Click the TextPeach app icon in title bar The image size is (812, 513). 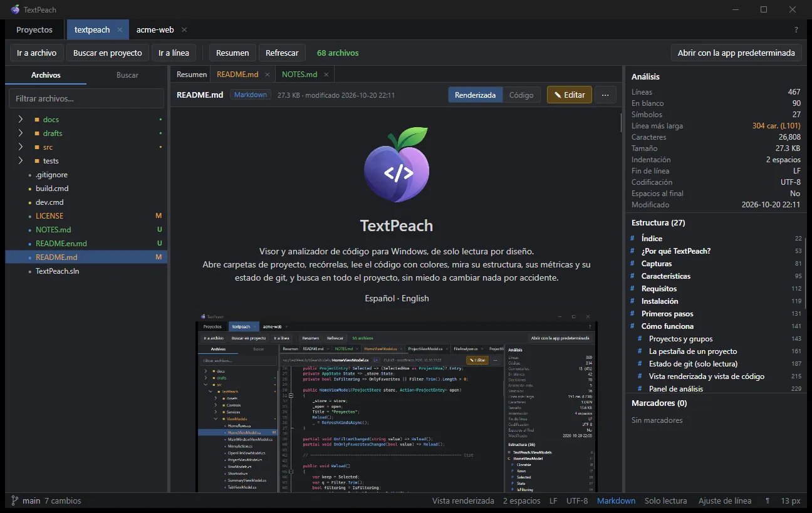point(15,9)
